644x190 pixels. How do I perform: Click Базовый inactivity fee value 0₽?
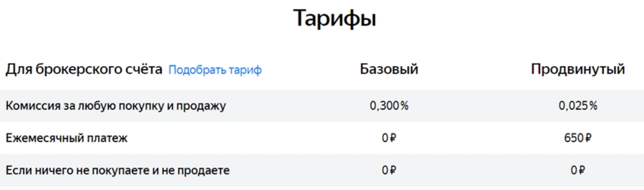pos(389,170)
